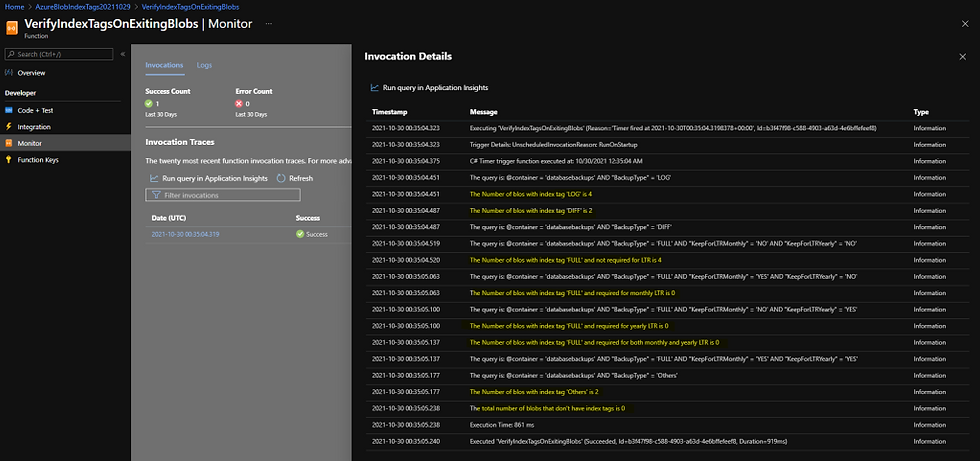This screenshot has width=980, height=461.
Task: Open the ellipsis menu next to Monitor title
Action: (269, 24)
